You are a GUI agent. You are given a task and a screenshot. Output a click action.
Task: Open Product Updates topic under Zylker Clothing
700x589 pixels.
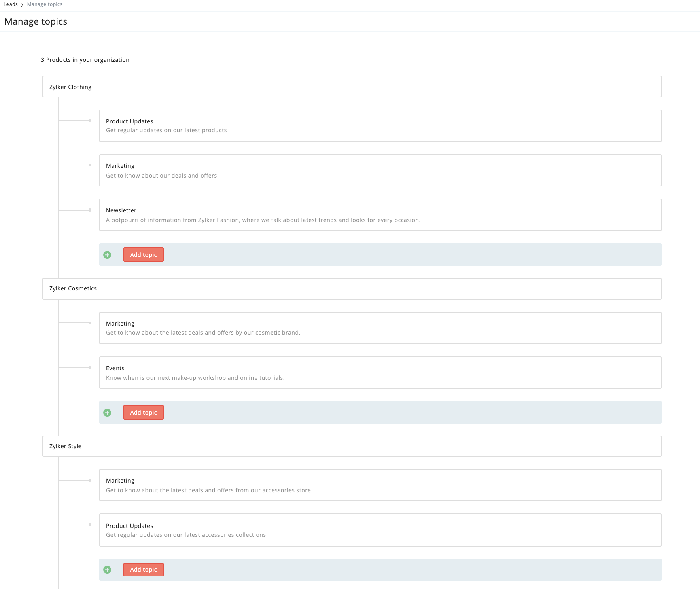coord(380,126)
